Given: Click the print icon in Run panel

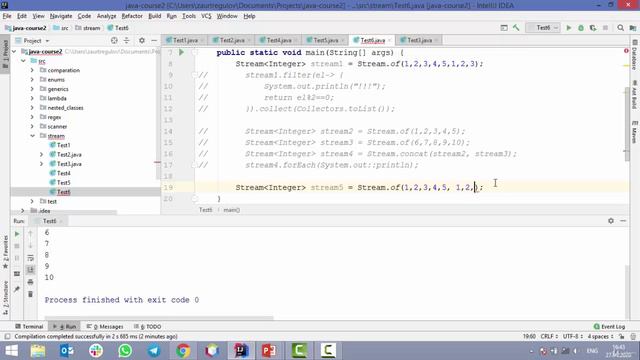Looking at the screenshot, I should tap(30, 282).
